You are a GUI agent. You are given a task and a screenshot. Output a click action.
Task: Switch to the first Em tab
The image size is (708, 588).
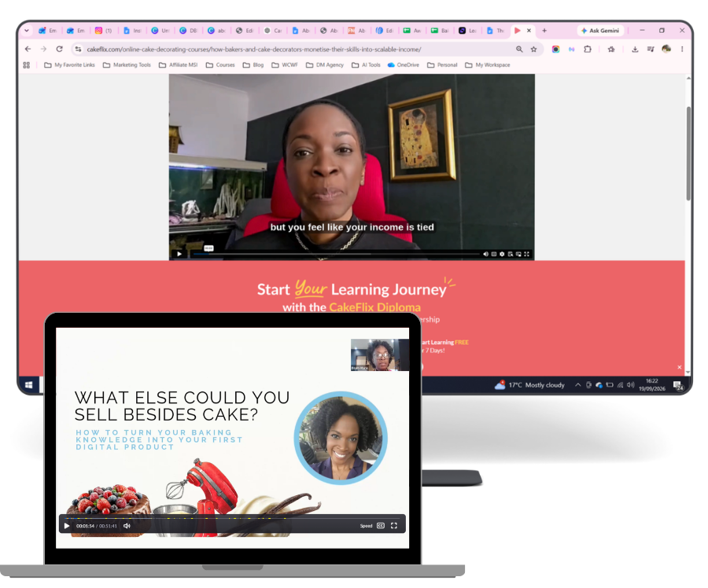48,31
